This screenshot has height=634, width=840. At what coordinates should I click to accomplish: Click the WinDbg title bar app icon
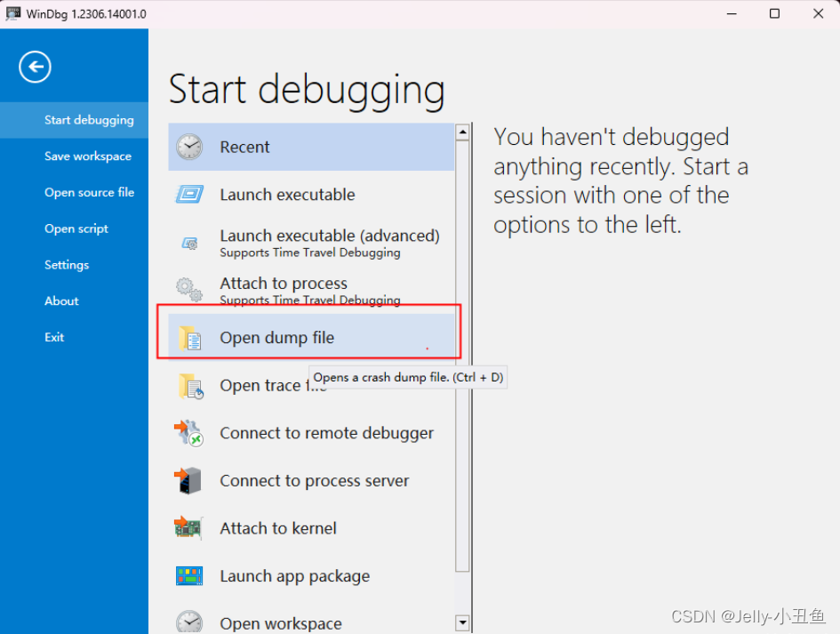[12, 13]
